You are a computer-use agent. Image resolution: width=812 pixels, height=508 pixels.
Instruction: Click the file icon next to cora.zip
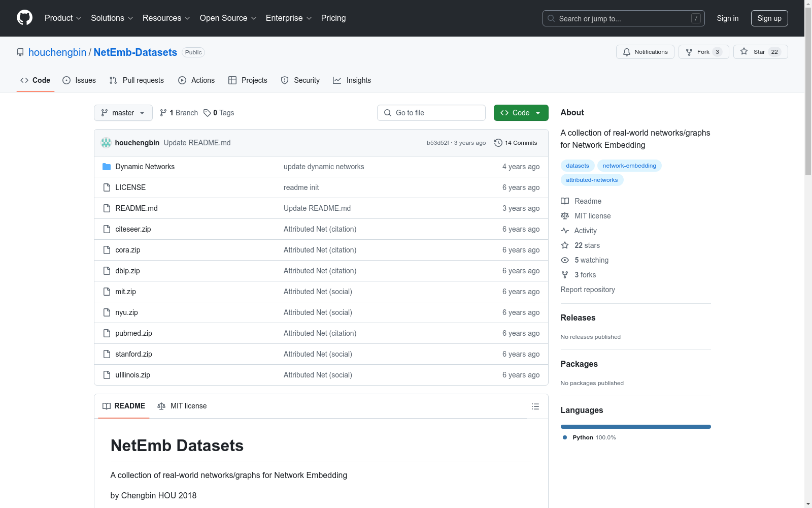[107, 250]
